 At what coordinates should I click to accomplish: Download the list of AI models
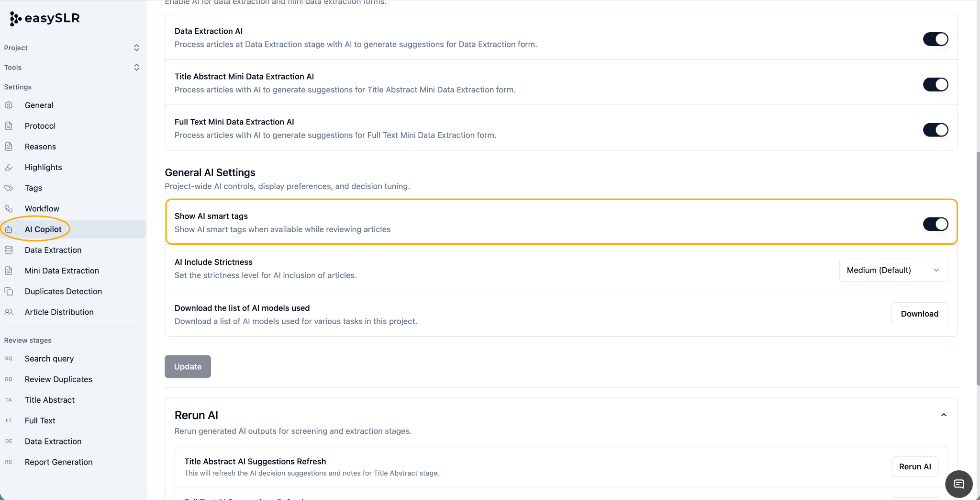click(x=919, y=314)
